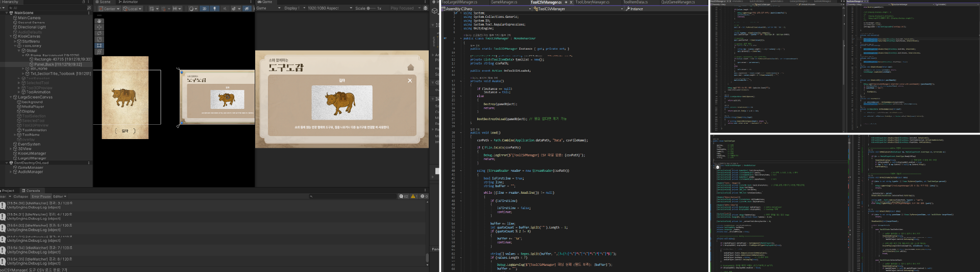Toggle Collapse in the Console
Screen dimensions: 980x272
point(20,196)
